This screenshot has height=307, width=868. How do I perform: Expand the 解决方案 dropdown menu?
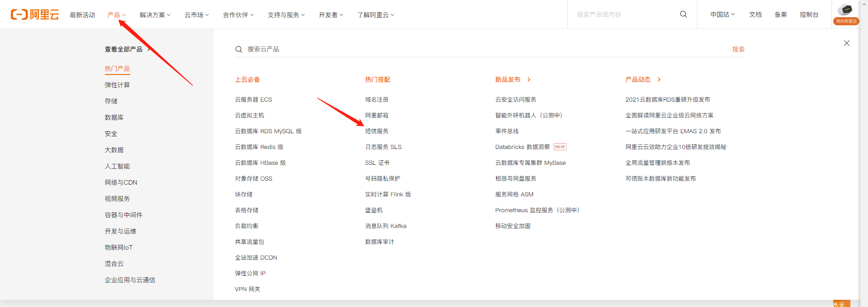coord(155,15)
